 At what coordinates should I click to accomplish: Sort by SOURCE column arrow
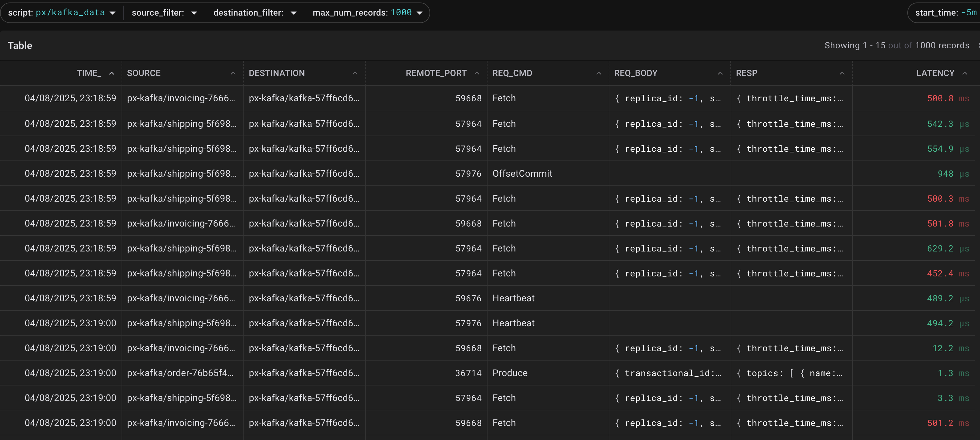(x=233, y=73)
